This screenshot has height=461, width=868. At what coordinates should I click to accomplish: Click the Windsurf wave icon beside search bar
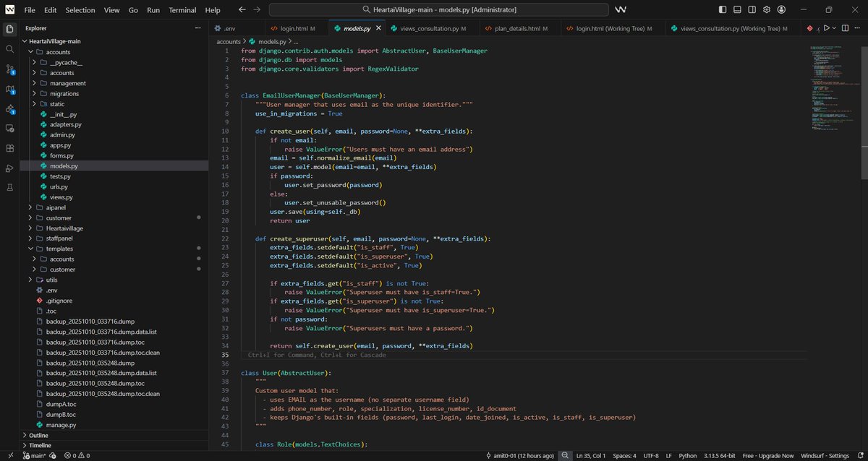621,10
